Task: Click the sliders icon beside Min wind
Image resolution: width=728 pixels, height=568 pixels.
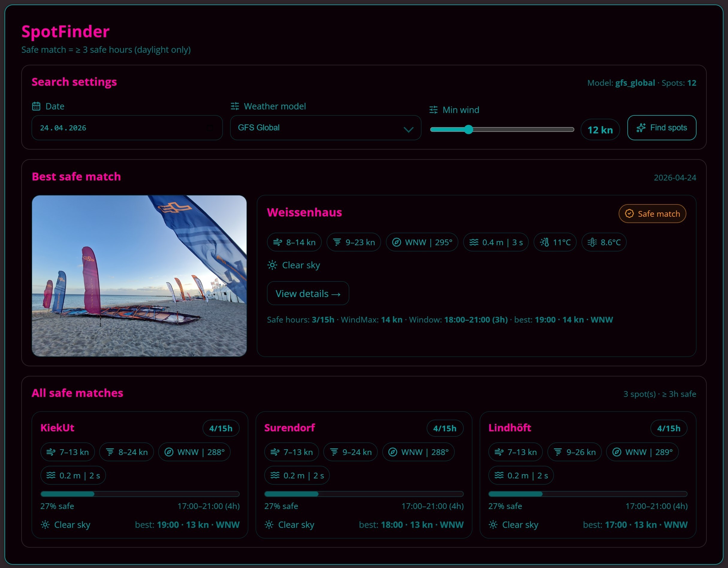Action: pyautogui.click(x=433, y=110)
